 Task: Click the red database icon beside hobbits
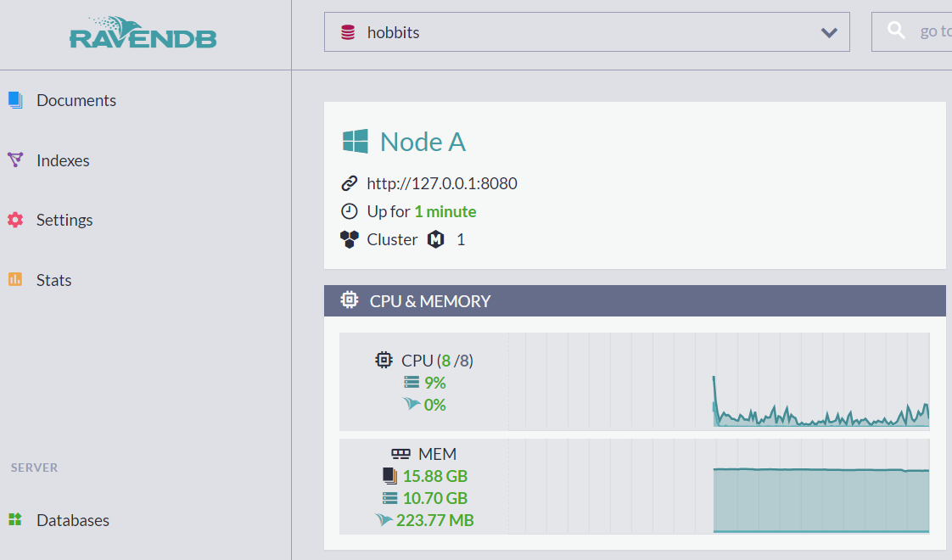click(348, 32)
